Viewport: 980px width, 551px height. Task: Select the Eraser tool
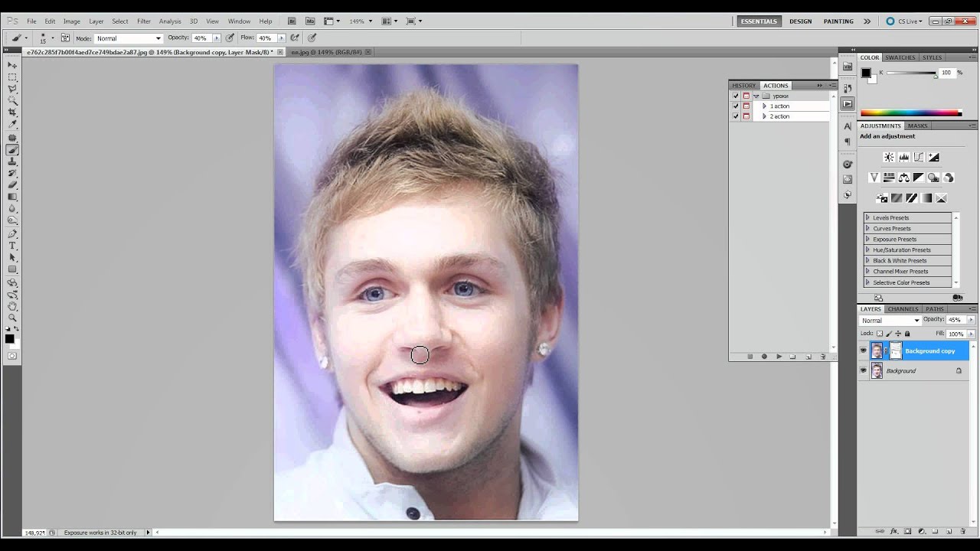tap(12, 184)
